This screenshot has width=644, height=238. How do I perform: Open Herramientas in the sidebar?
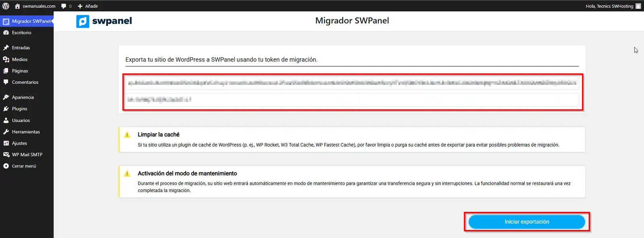27,132
